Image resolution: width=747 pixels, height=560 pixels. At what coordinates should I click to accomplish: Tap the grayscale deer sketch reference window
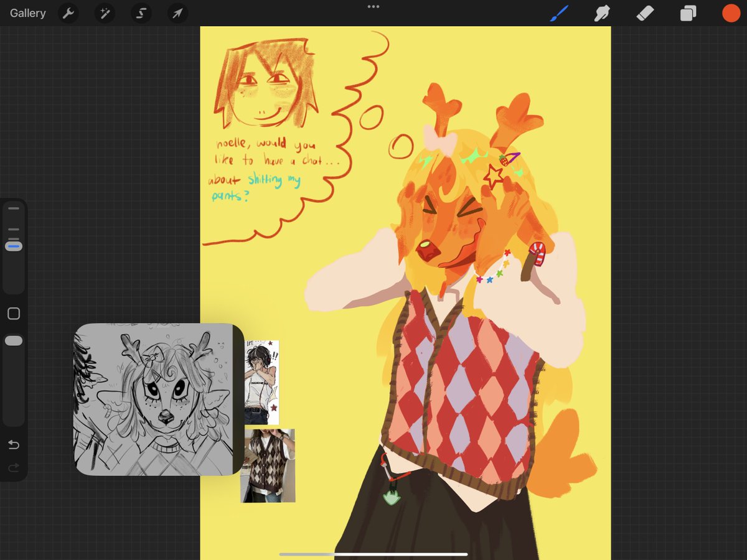pos(159,399)
